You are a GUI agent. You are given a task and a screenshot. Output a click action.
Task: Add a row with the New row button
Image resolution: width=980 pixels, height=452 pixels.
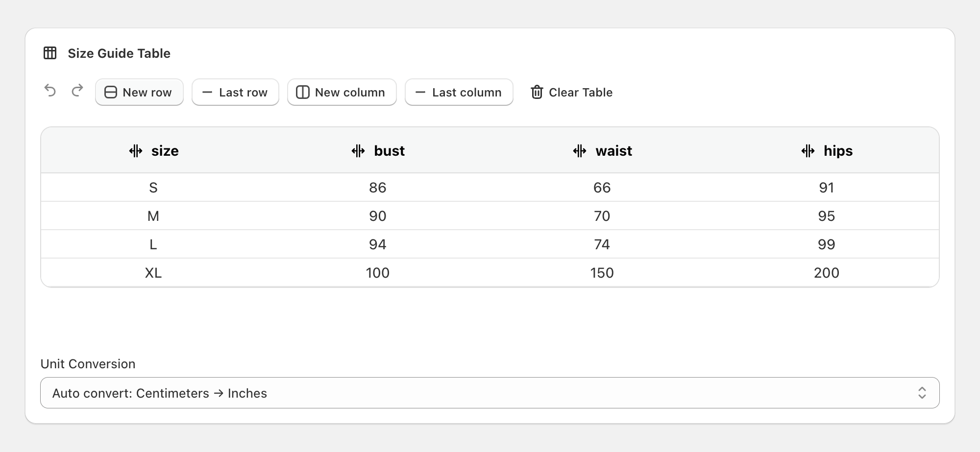[139, 92]
